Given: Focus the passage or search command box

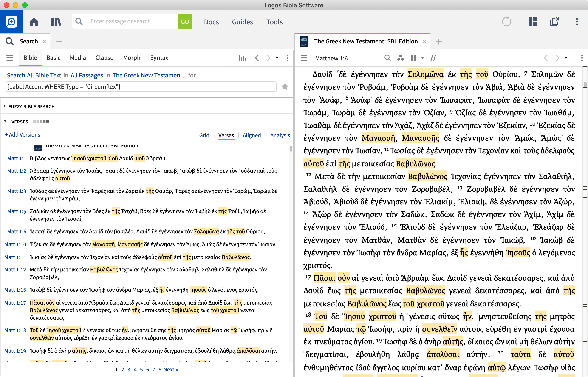Looking at the screenshot, I should tap(132, 21).
